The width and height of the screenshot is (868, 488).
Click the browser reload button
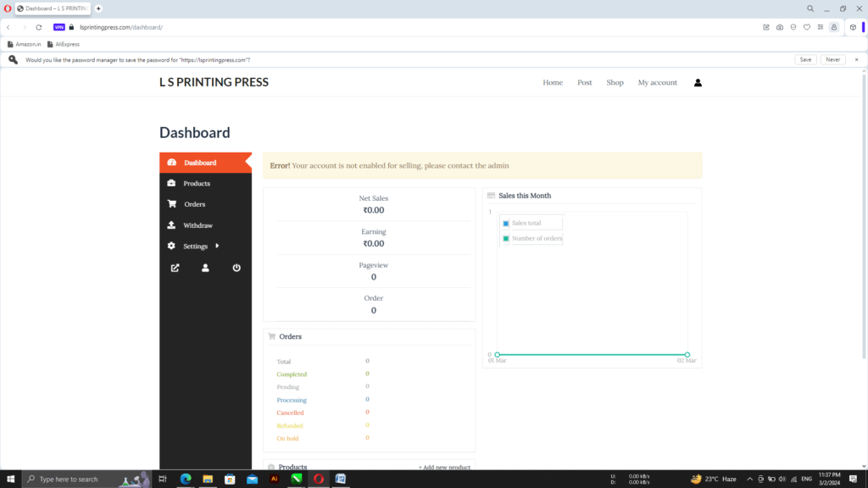tap(39, 27)
